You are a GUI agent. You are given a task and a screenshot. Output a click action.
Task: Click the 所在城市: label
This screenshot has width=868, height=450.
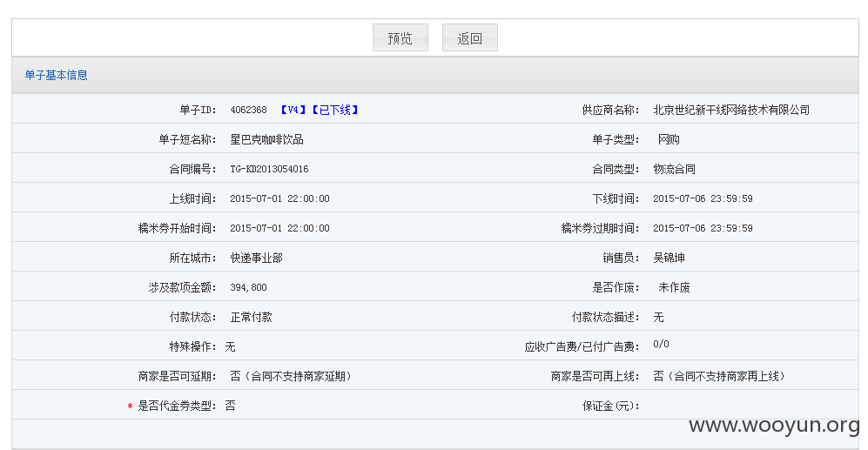click(192, 258)
